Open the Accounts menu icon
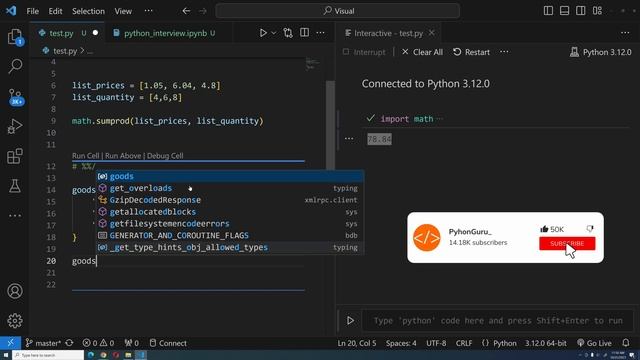Screen dimensions: 640x360 point(15,291)
